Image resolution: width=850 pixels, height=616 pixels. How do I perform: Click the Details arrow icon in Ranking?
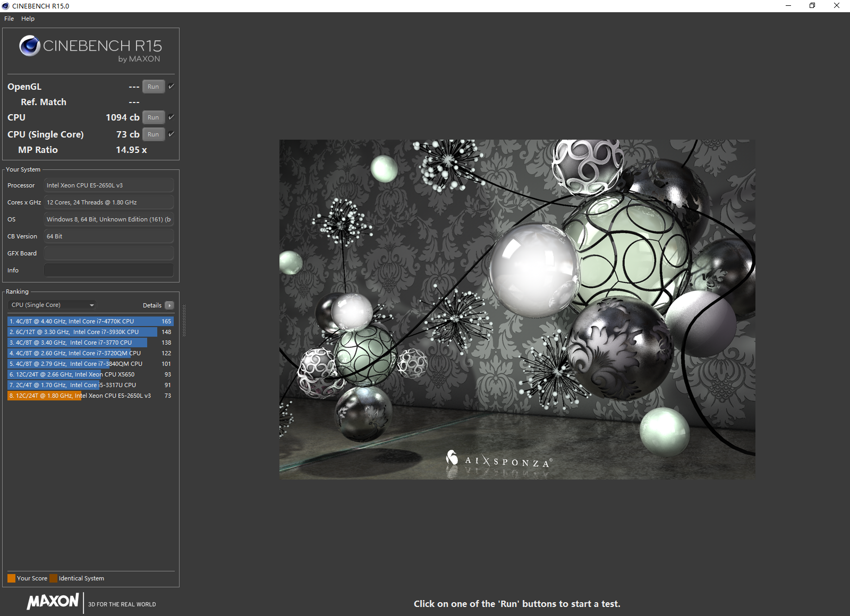pos(169,305)
